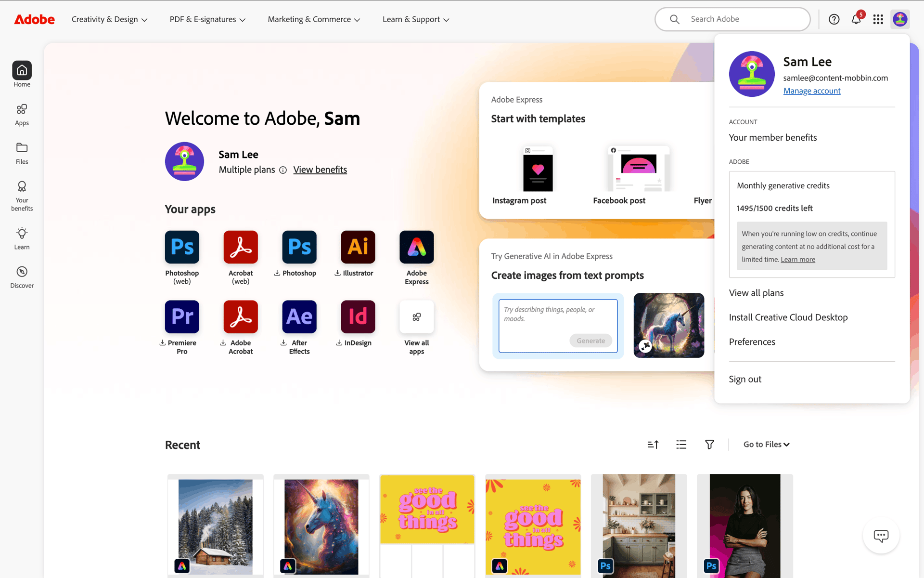This screenshot has height=578, width=924.
Task: Click the '1495/1500 credits left' text
Action: (x=774, y=209)
